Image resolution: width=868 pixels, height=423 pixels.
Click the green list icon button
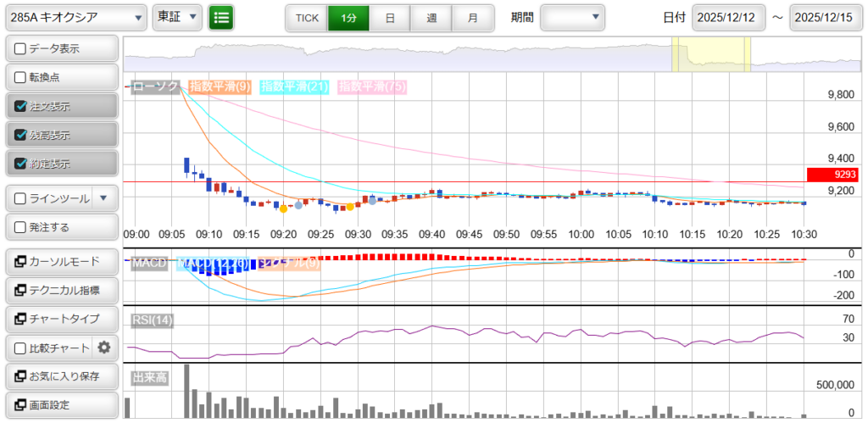point(221,17)
